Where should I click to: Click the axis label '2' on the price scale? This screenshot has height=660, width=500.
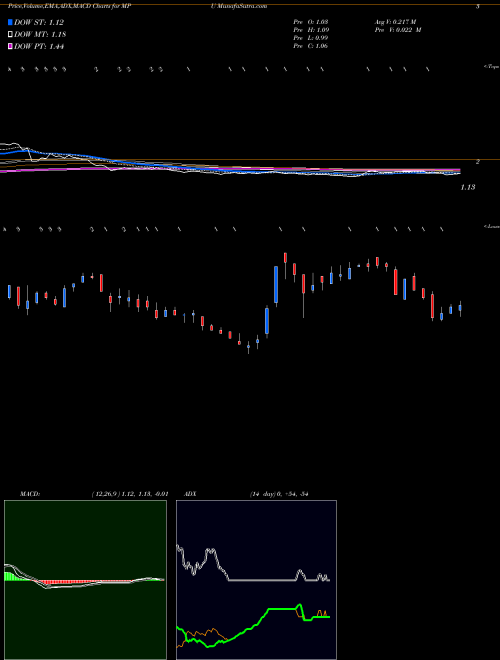click(x=478, y=162)
